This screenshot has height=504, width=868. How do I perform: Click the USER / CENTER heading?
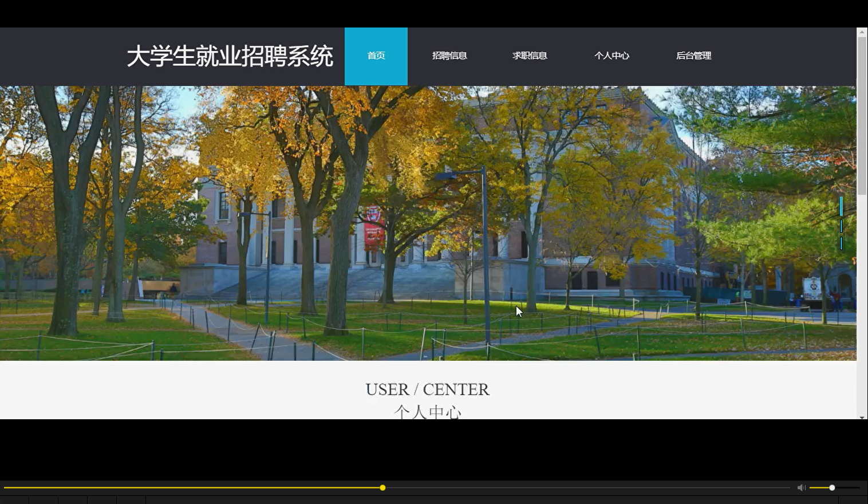click(x=428, y=389)
